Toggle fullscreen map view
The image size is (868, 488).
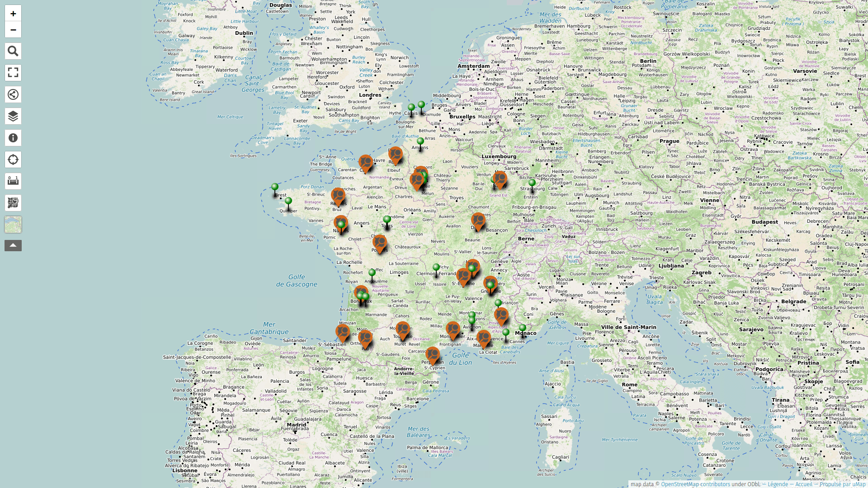(13, 73)
